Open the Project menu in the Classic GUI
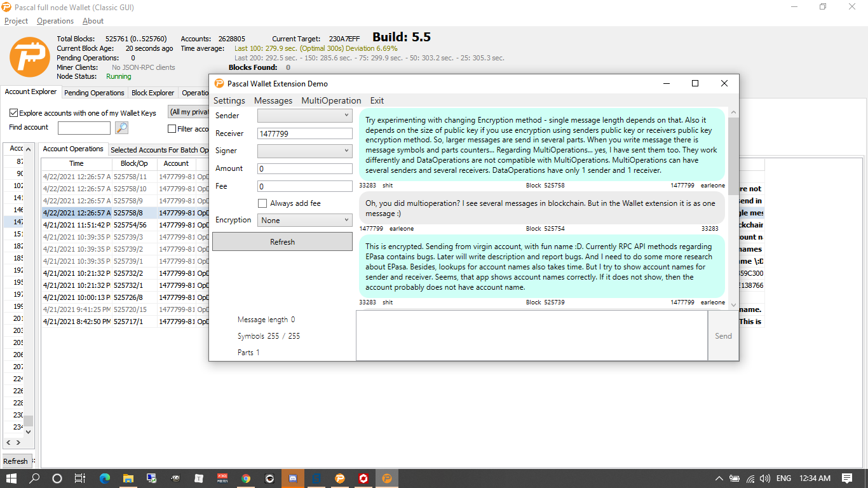The image size is (868, 488). [x=17, y=21]
